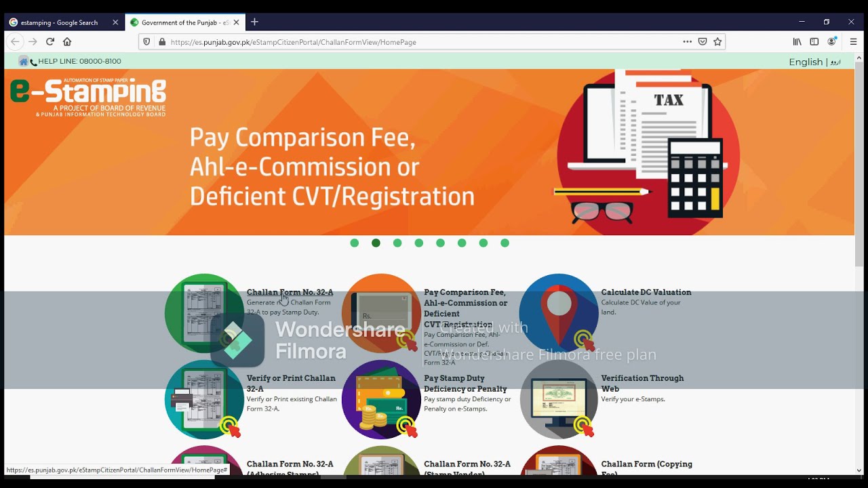This screenshot has height=488, width=868.
Task: Open the Firefox account icon
Action: pyautogui.click(x=832, y=41)
